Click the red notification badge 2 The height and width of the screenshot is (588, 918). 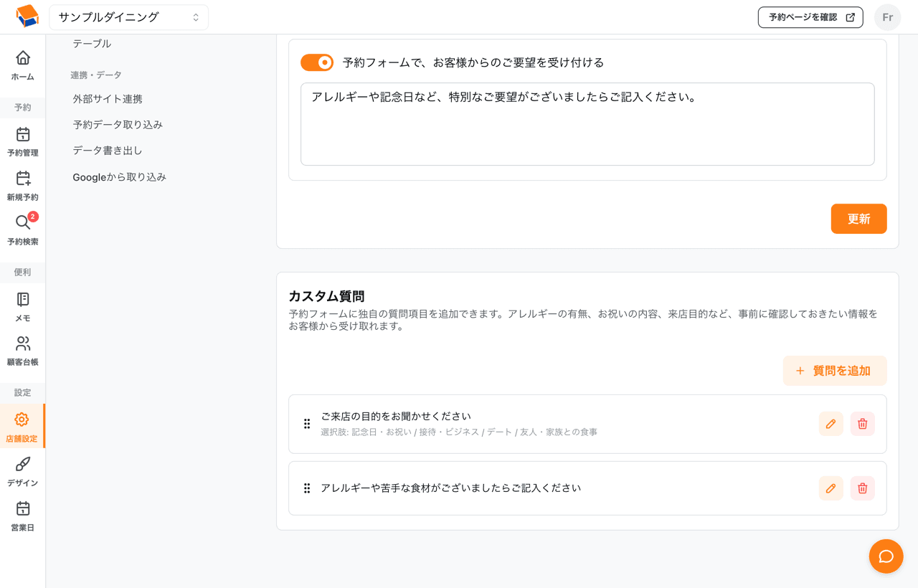[x=33, y=217]
